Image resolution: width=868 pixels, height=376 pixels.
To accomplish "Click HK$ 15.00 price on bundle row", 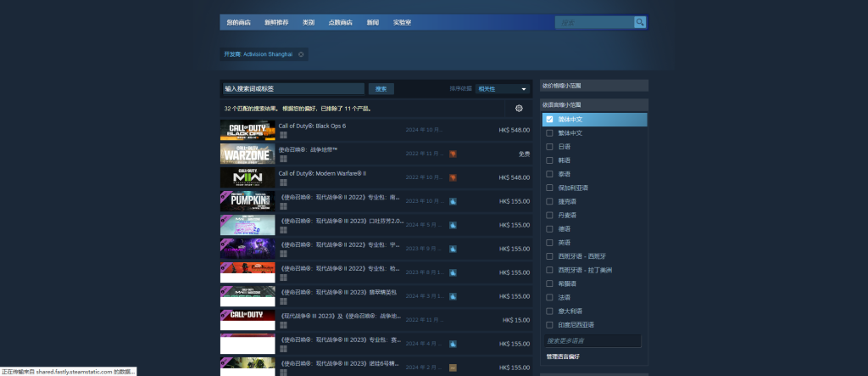I will tap(516, 320).
